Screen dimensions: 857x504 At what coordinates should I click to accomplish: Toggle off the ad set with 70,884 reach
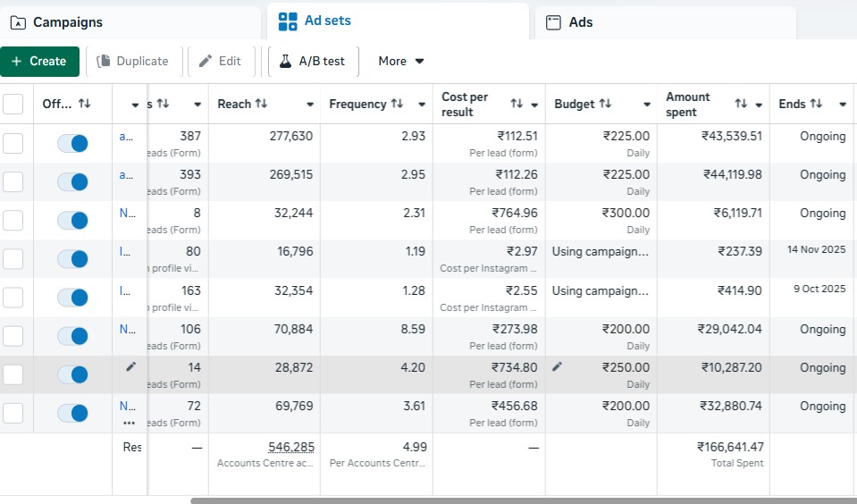72,337
